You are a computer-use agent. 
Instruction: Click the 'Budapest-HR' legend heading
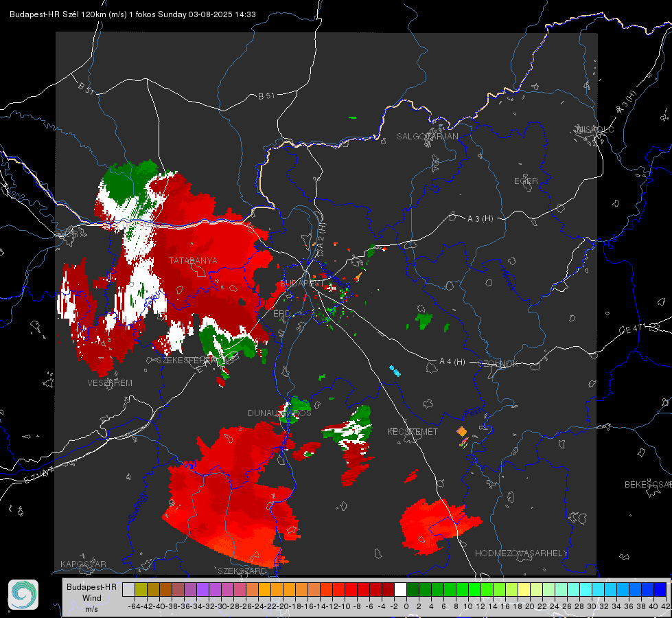point(91,586)
